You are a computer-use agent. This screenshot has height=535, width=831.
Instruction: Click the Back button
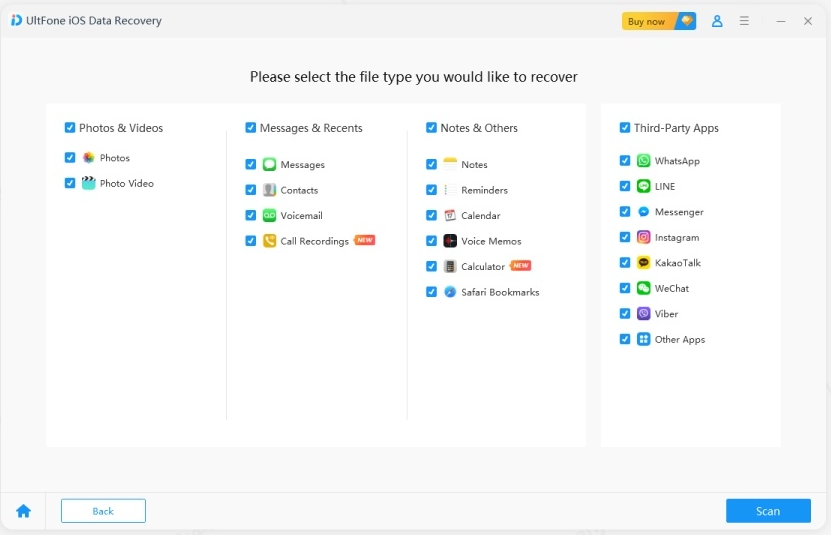tap(103, 511)
